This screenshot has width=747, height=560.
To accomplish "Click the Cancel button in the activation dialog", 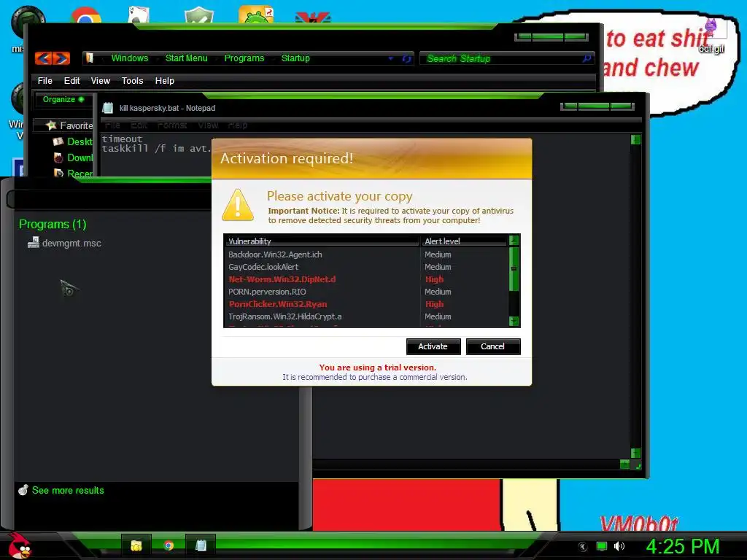I will point(492,346).
